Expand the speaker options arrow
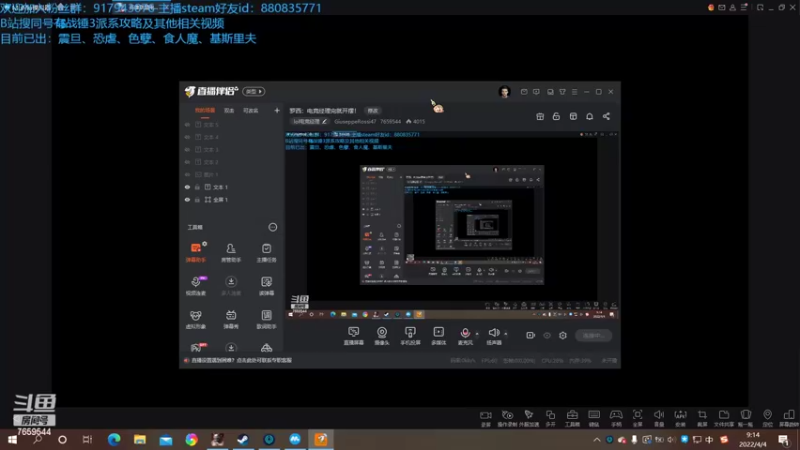The image size is (800, 450). [x=506, y=334]
